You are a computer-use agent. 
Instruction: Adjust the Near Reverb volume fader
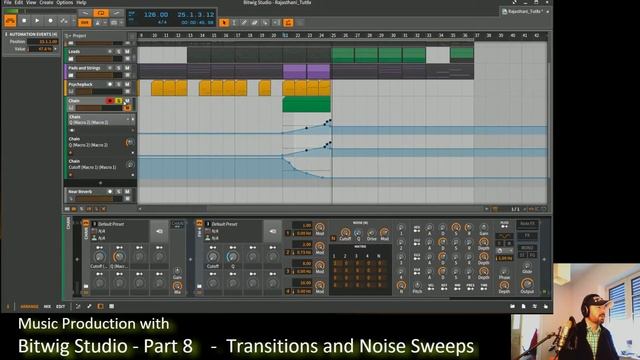pyautogui.click(x=99, y=199)
